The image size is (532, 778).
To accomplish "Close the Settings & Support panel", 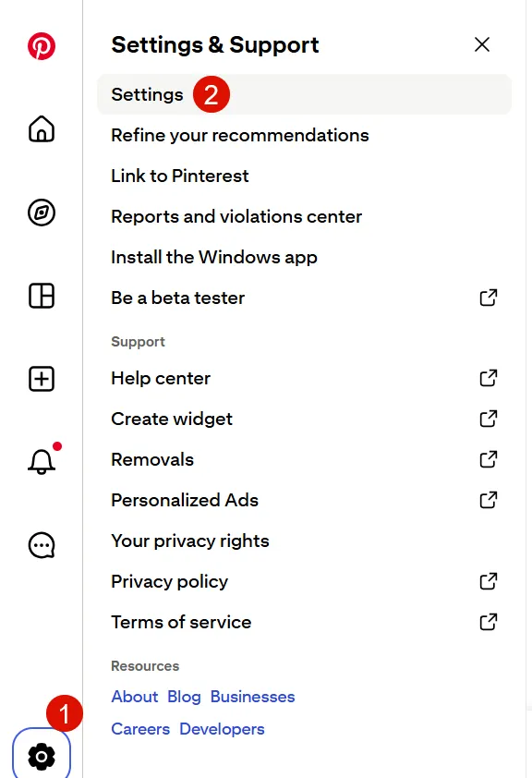I will coord(482,44).
